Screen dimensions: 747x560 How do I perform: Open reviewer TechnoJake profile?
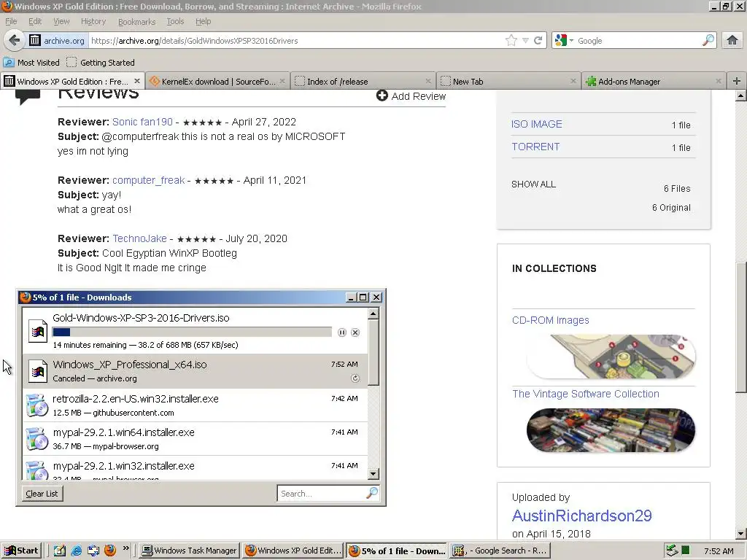click(x=139, y=238)
